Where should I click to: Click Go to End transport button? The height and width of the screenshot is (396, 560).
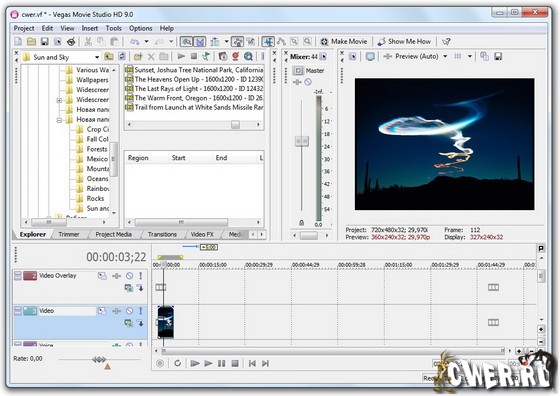click(265, 364)
